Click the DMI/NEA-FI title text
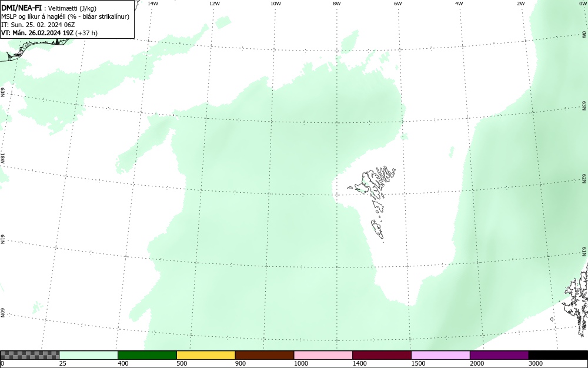 (x=21, y=8)
